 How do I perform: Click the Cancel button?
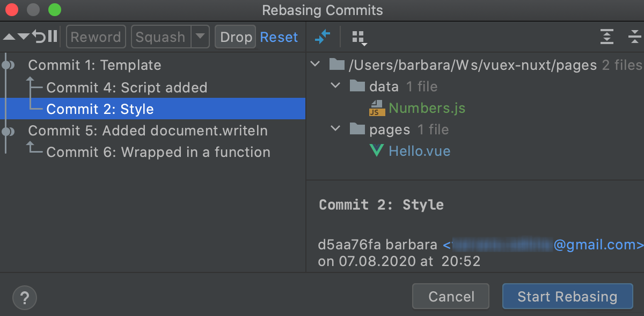(451, 296)
